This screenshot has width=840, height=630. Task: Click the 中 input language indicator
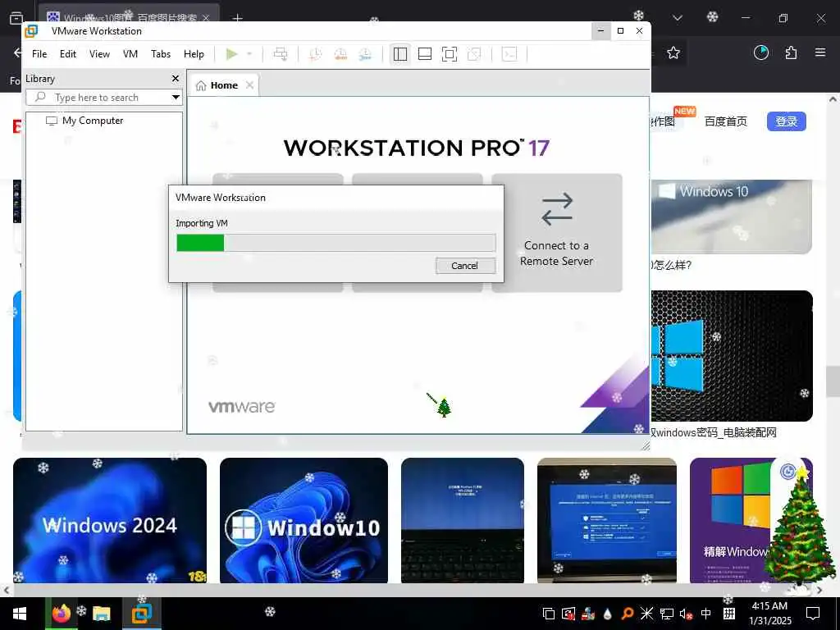coord(706,614)
